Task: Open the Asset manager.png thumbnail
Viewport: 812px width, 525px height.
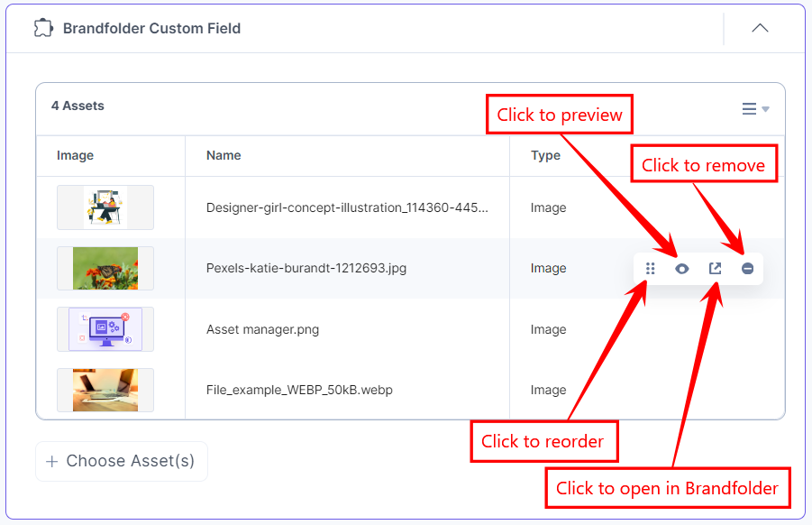Action: 105,329
